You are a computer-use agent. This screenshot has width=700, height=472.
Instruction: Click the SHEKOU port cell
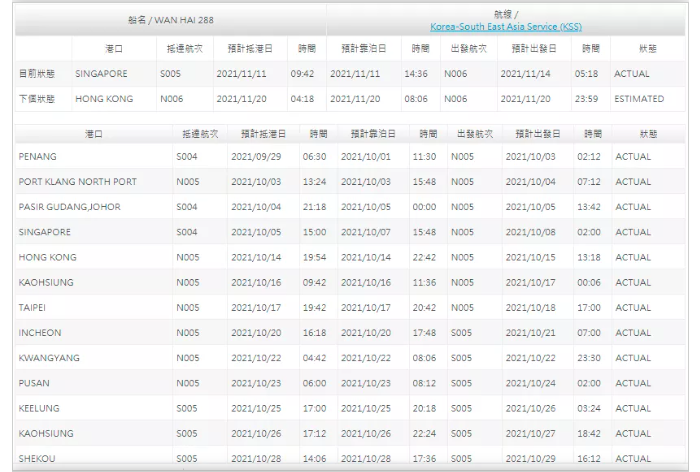(37, 457)
